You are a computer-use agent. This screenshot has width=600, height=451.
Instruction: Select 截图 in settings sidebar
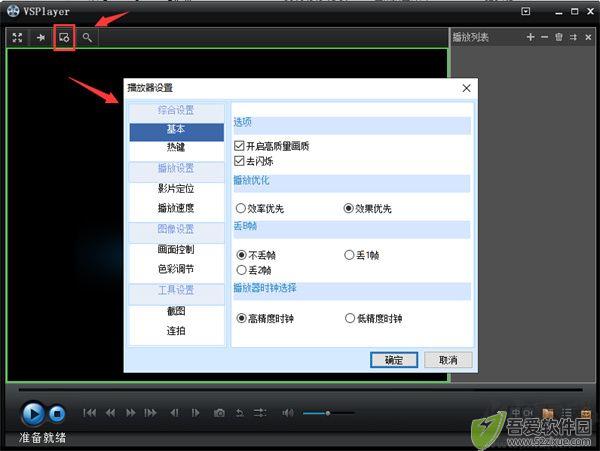tap(176, 311)
